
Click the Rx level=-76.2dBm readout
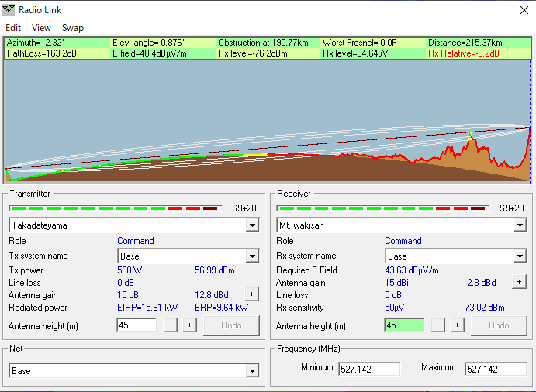click(253, 53)
